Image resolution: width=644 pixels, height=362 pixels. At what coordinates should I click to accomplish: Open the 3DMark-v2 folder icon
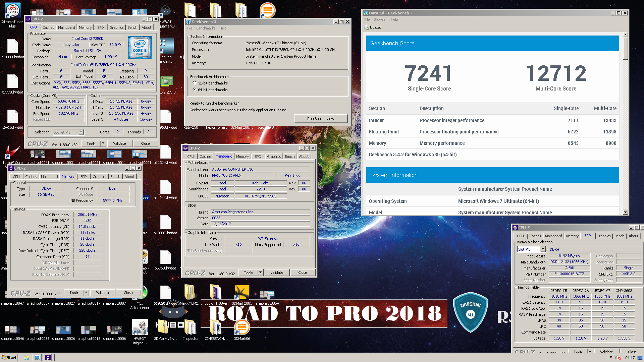[165, 330]
